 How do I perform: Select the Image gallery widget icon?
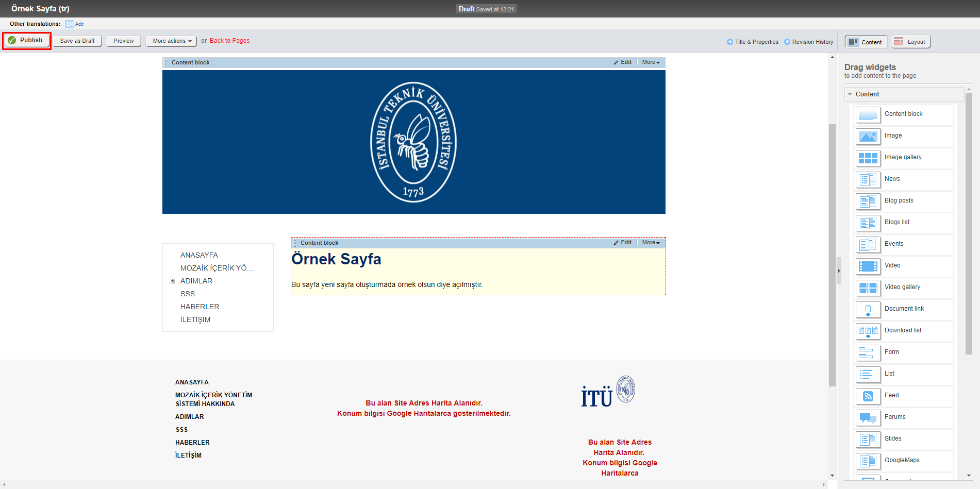coord(868,158)
